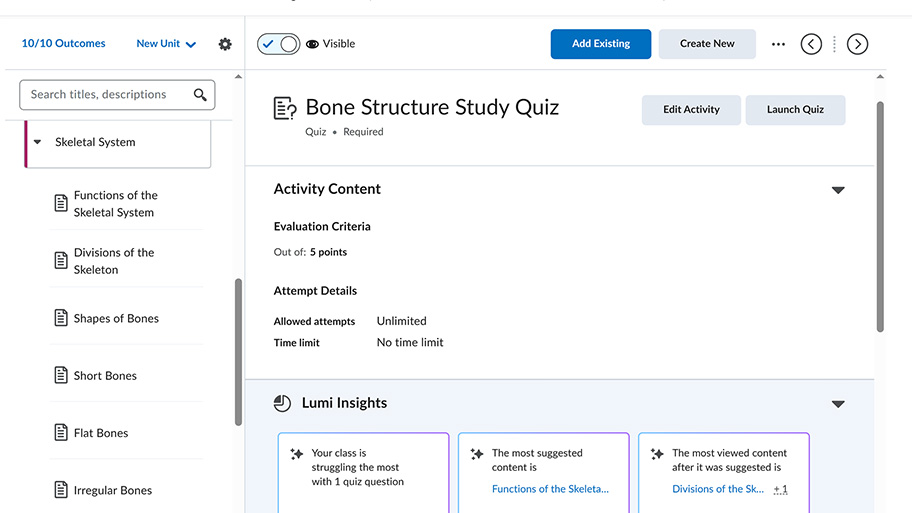This screenshot has height=513, width=912.
Task: Click document icon for Shapes of Bones
Action: [61, 318]
